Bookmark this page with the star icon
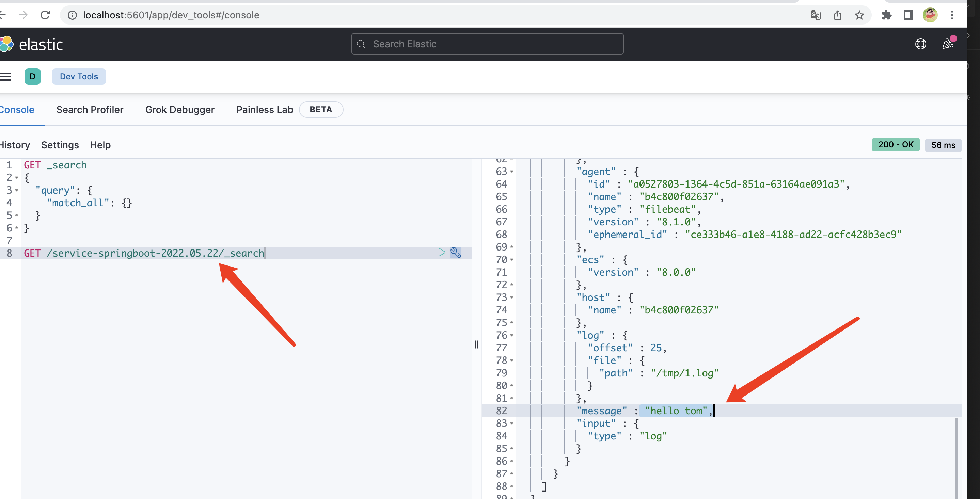980x499 pixels. coord(859,15)
